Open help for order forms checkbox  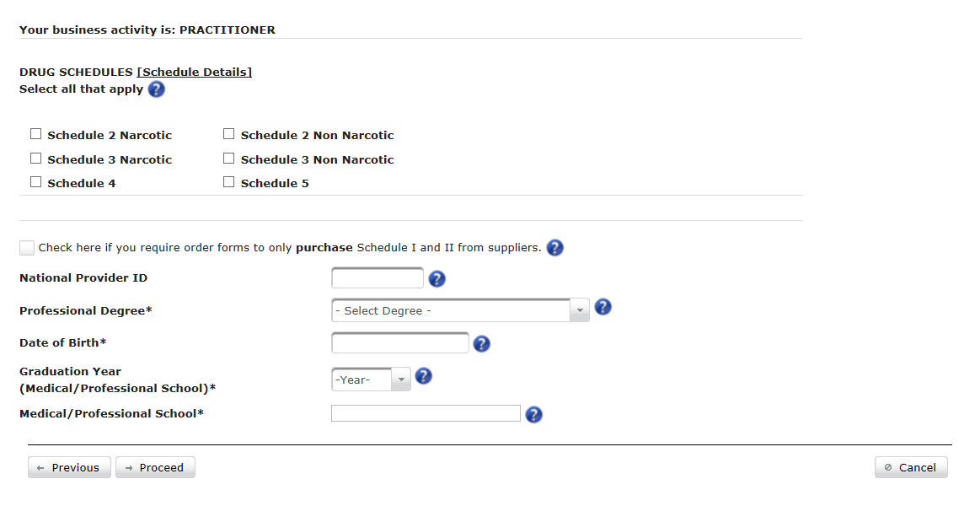(554, 248)
